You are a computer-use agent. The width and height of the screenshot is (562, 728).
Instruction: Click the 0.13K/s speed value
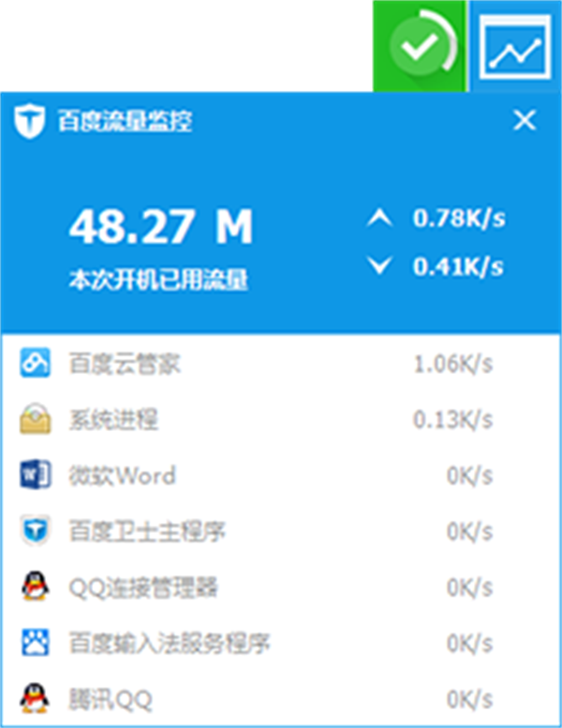click(453, 420)
